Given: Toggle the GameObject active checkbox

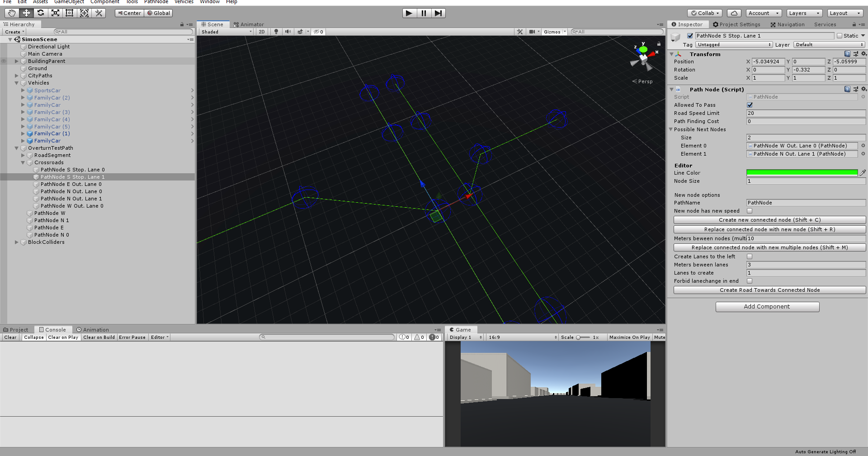Looking at the screenshot, I should 690,36.
